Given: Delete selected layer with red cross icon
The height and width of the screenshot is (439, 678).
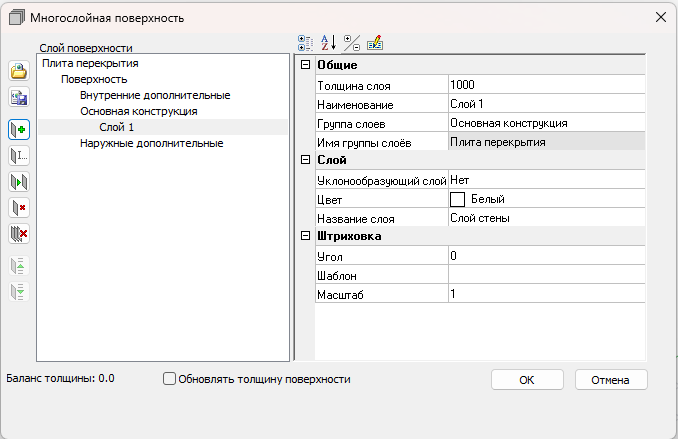Looking at the screenshot, I should tap(18, 208).
